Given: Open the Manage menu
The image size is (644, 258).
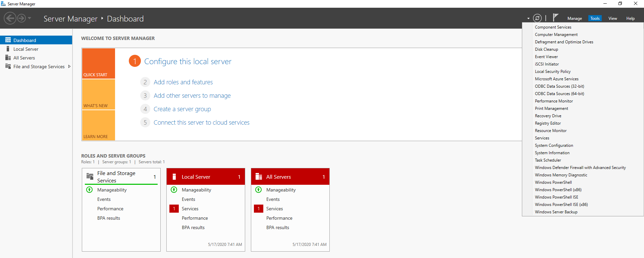Looking at the screenshot, I should [575, 18].
